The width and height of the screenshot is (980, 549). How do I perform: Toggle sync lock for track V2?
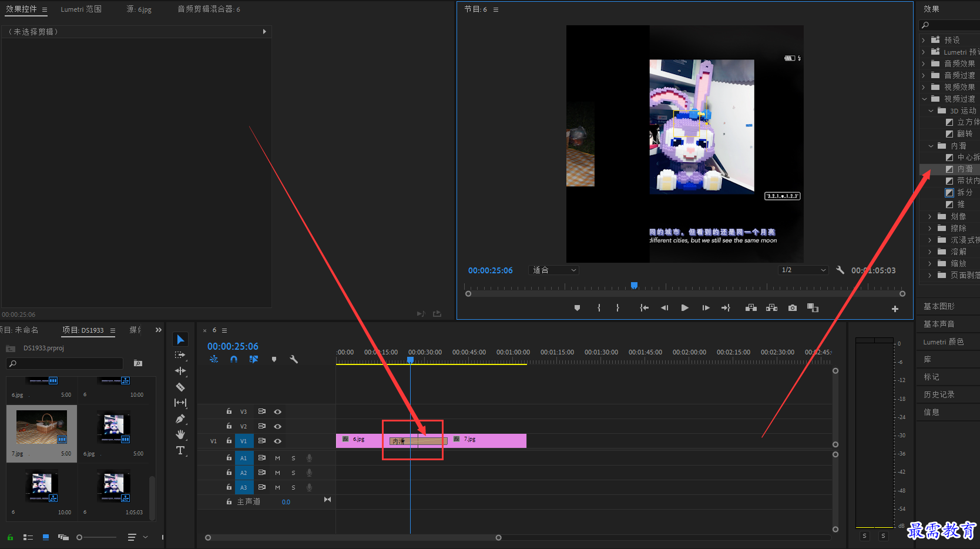pos(262,426)
